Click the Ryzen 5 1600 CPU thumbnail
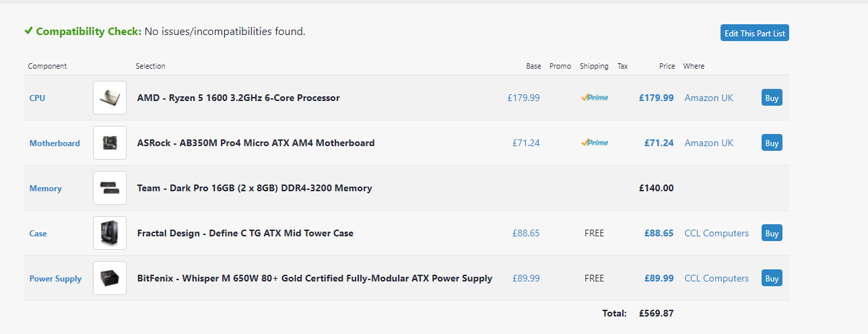868x334 pixels. click(x=110, y=98)
